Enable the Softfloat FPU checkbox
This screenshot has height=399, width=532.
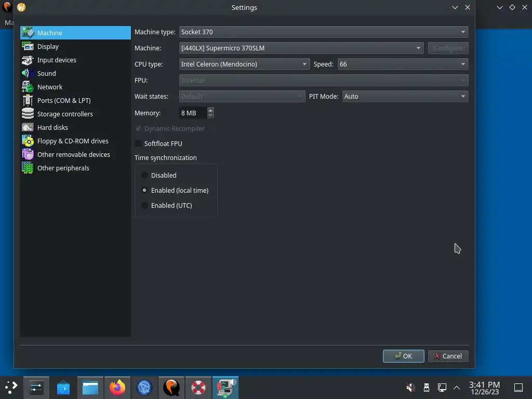pyautogui.click(x=138, y=143)
